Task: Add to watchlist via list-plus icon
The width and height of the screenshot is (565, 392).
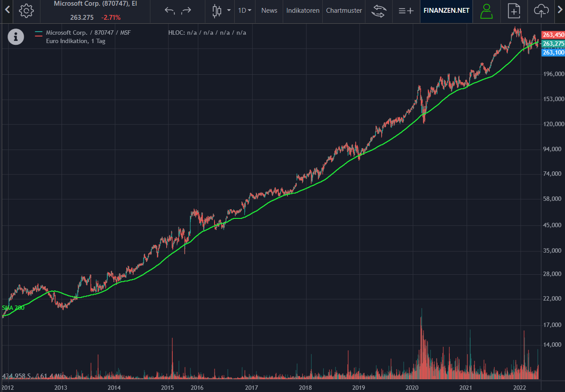Action: pyautogui.click(x=406, y=11)
